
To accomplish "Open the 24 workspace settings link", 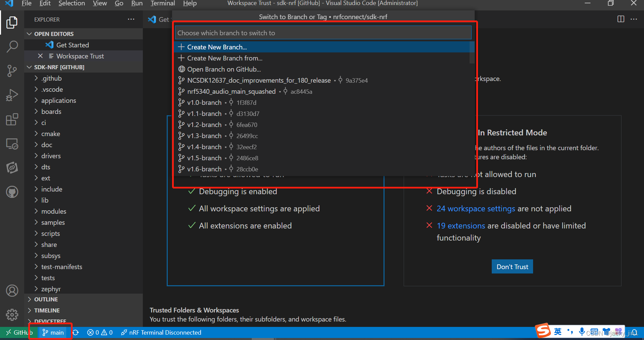I will [x=476, y=209].
